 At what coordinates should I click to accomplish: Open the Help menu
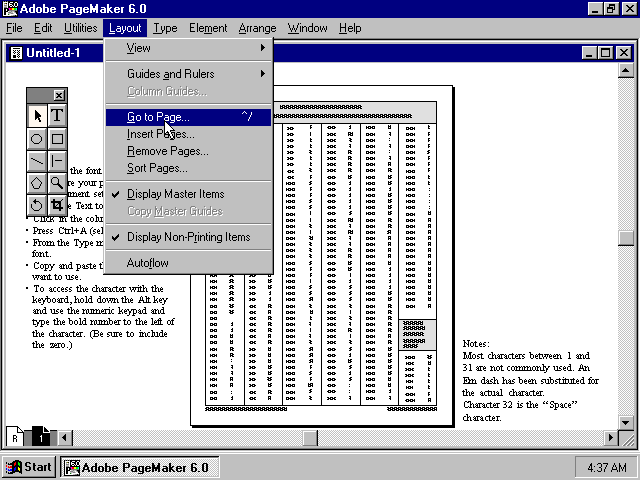click(x=350, y=28)
